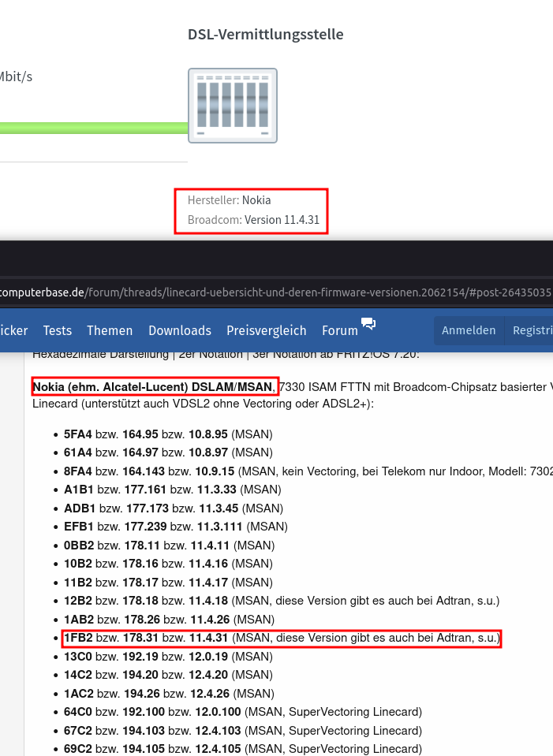Open the Forum chat bubbles icon
The image size is (553, 756).
368,324
